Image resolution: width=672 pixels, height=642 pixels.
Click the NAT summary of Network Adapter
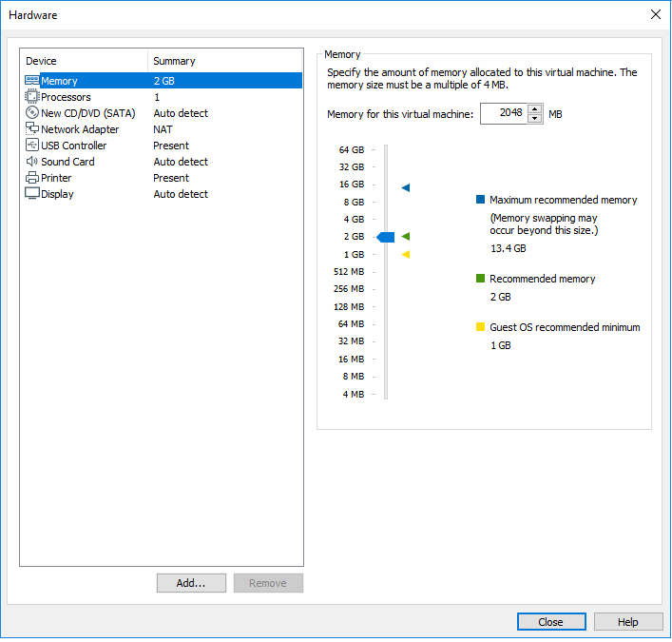coord(163,129)
